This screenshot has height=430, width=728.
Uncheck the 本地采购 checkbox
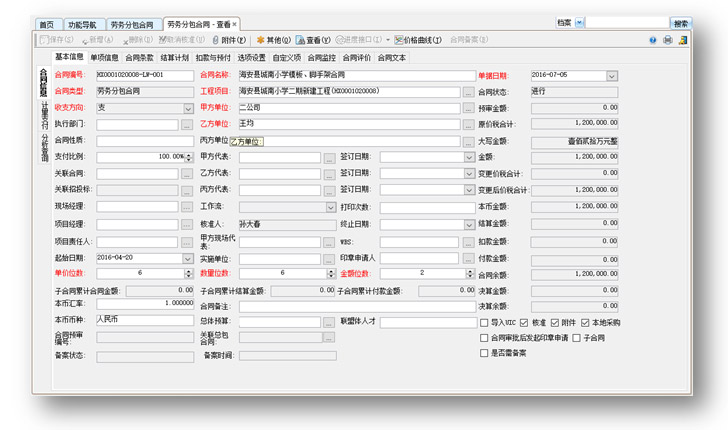(x=585, y=323)
